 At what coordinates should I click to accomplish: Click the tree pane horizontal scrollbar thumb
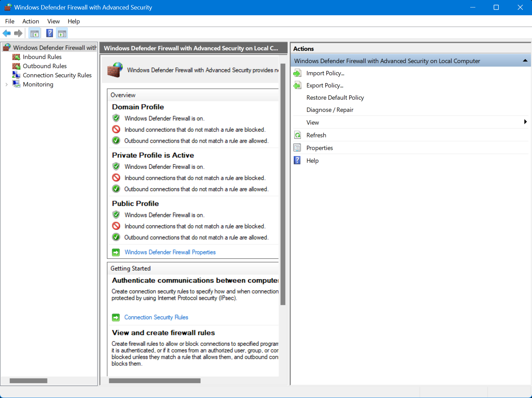pyautogui.click(x=28, y=381)
